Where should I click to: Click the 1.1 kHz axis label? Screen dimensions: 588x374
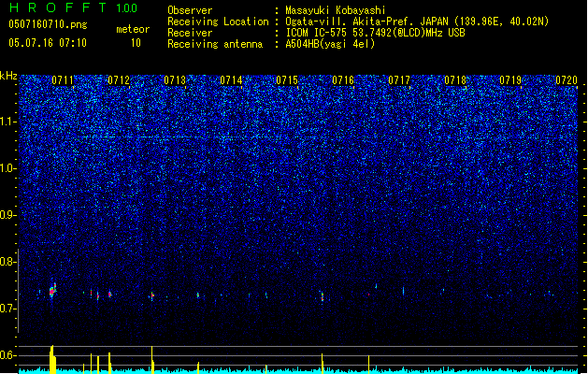click(8, 122)
